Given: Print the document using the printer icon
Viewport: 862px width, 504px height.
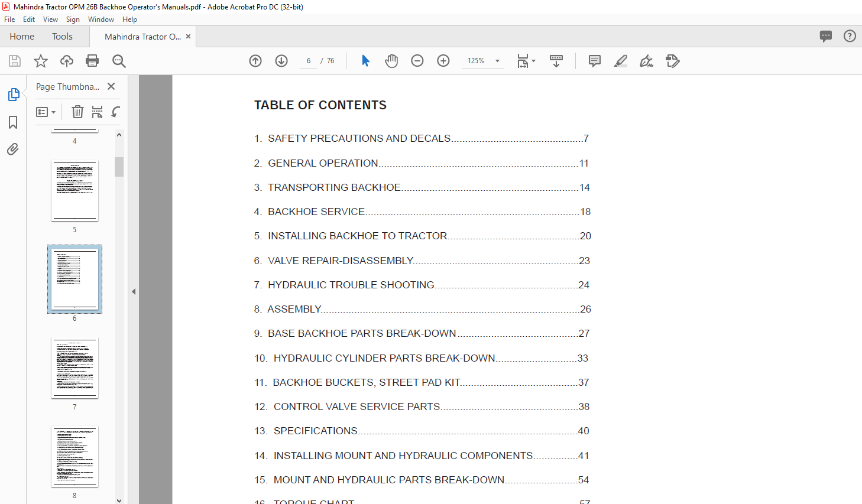Looking at the screenshot, I should 92,61.
